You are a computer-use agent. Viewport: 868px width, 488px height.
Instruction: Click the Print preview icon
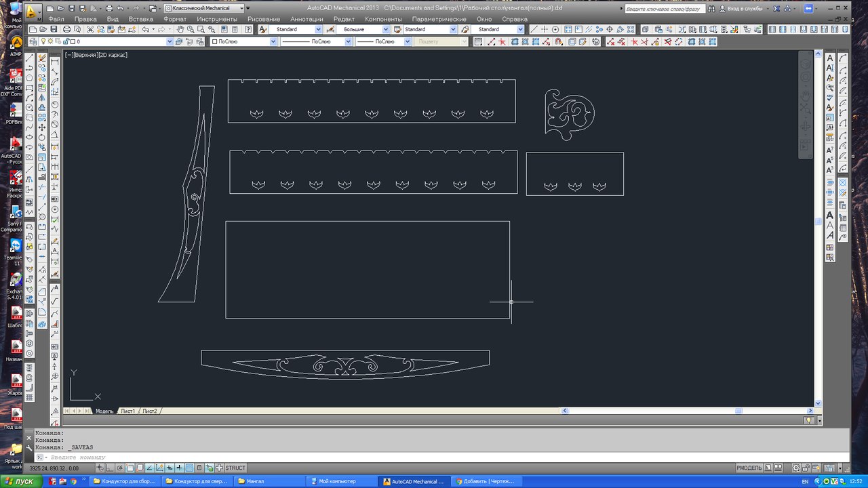click(77, 30)
